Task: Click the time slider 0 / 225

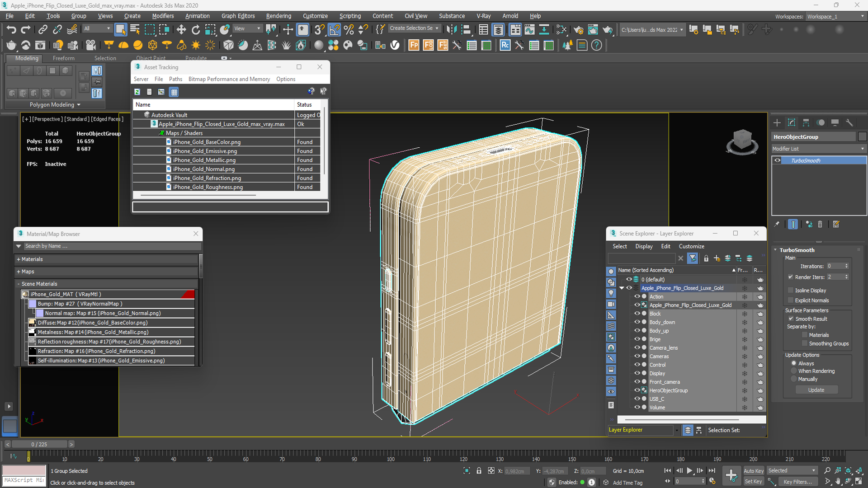Action: (x=39, y=444)
